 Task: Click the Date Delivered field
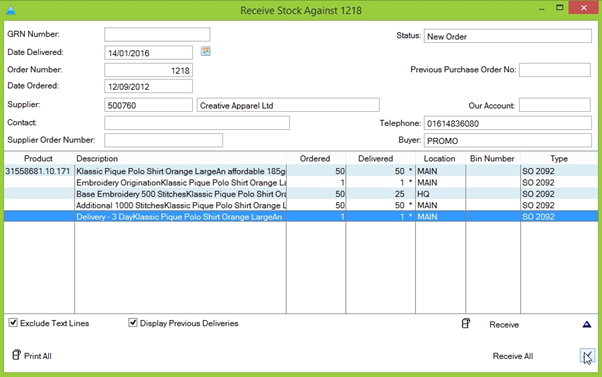coord(148,53)
